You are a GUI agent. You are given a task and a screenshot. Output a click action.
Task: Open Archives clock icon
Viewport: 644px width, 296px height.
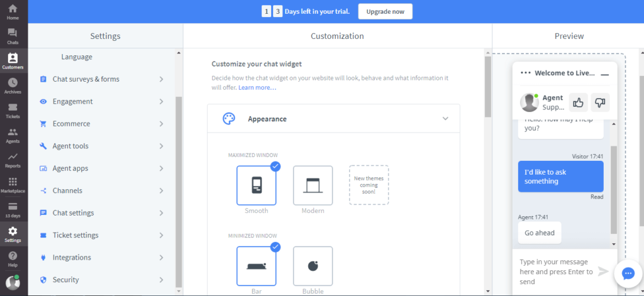[13, 82]
